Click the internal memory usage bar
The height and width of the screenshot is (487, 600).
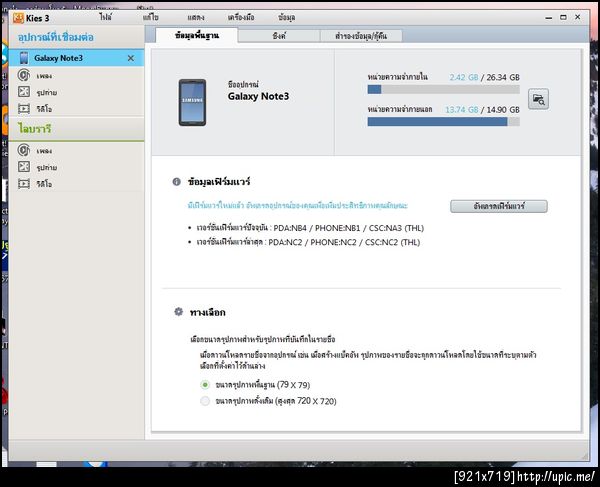pos(443,90)
